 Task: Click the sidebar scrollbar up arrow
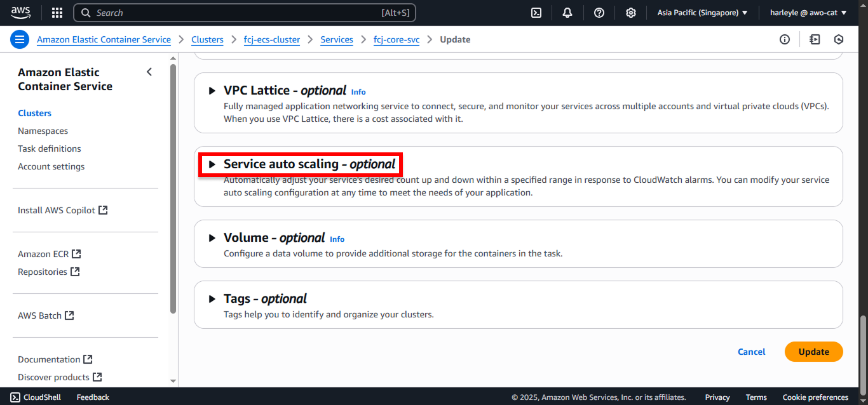[173, 58]
